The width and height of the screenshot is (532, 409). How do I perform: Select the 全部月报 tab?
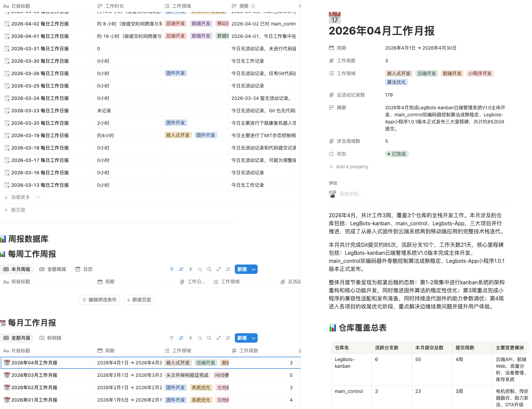pos(17,338)
